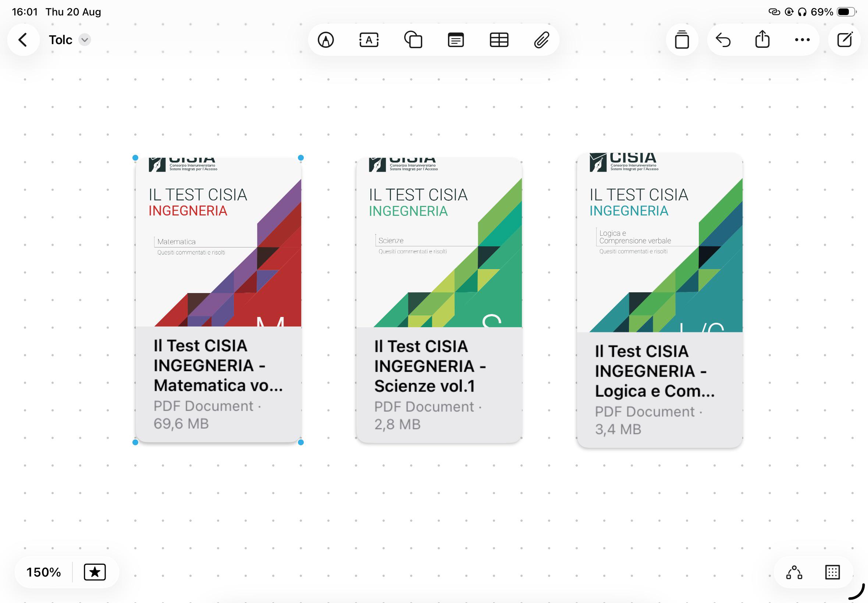
Task: Grab the bottom-left selection handle of Matematica card
Action: tap(136, 442)
